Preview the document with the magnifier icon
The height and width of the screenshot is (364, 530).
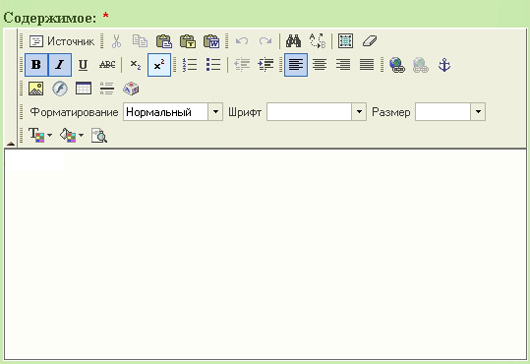(x=99, y=135)
